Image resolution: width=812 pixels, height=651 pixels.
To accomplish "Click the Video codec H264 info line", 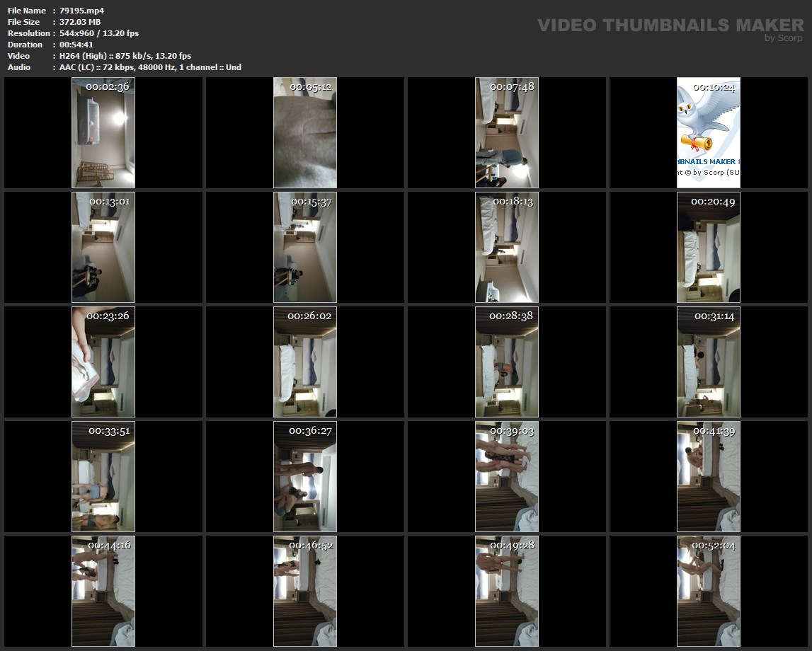I will click(125, 56).
